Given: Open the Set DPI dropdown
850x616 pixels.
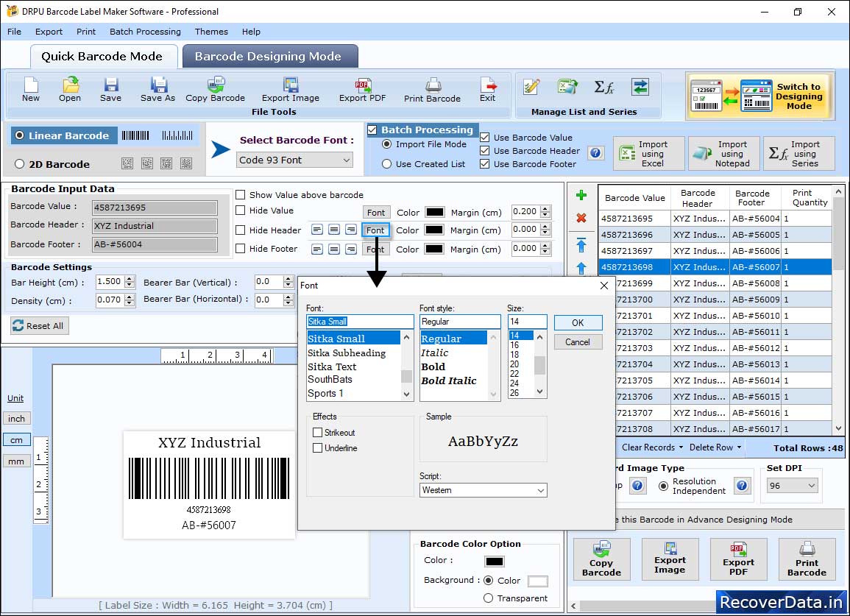Looking at the screenshot, I should pyautogui.click(x=791, y=486).
